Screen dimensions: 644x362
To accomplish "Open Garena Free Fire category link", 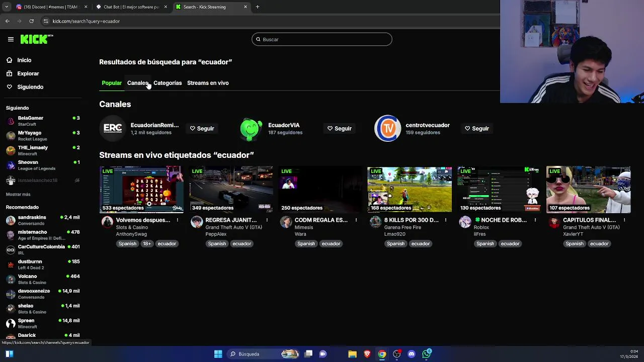I will pos(403,228).
